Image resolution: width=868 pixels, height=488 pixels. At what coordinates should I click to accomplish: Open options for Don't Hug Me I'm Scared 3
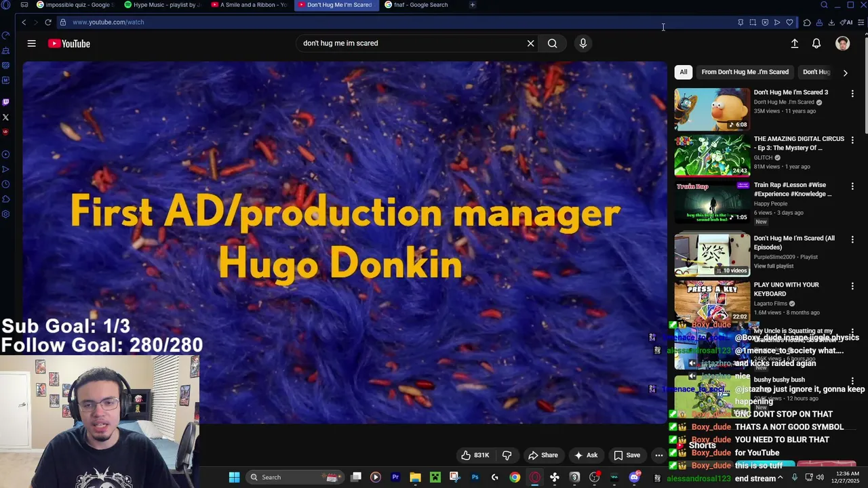pos(852,94)
